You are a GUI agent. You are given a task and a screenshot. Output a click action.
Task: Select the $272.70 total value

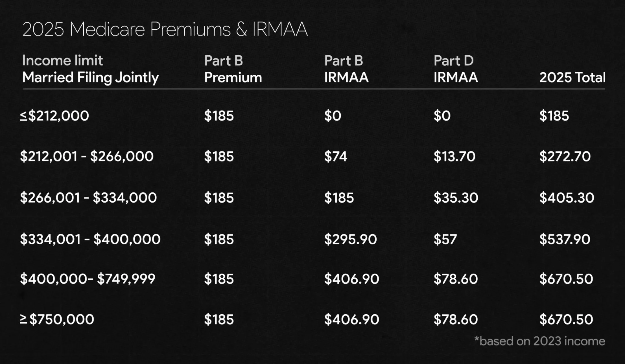565,157
